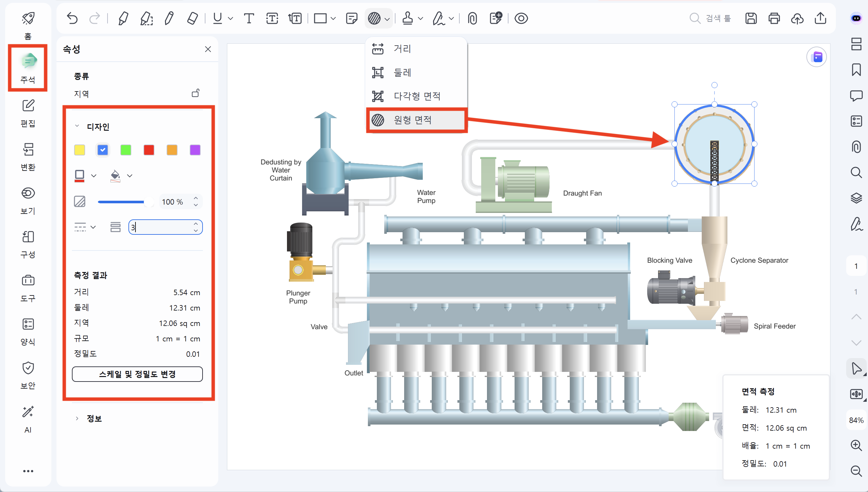Select the eraser tool
Viewport: 868px width, 492px height.
click(192, 18)
